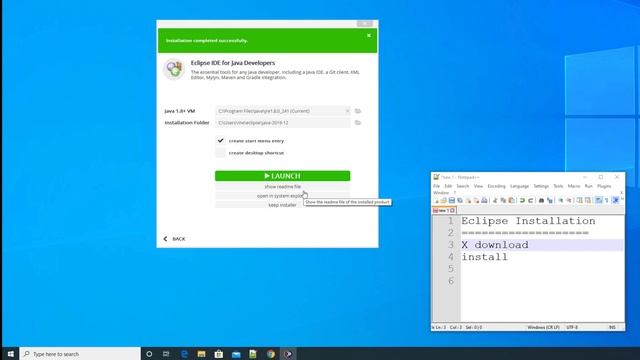Image resolution: width=640 pixels, height=360 pixels.
Task: Click open in system explorer button
Action: 282,196
